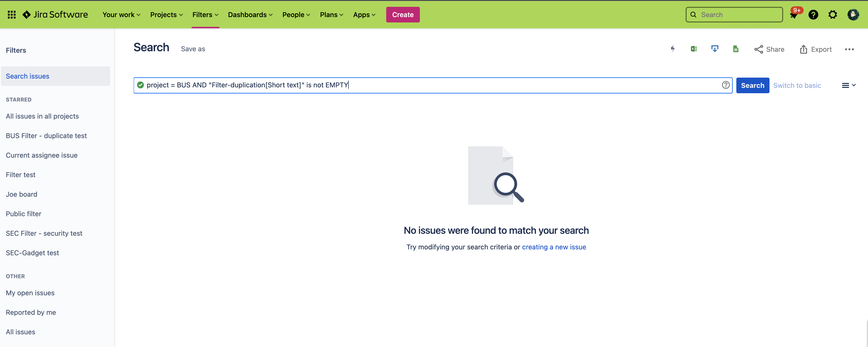Open the Filters menu in navigation

pos(205,15)
